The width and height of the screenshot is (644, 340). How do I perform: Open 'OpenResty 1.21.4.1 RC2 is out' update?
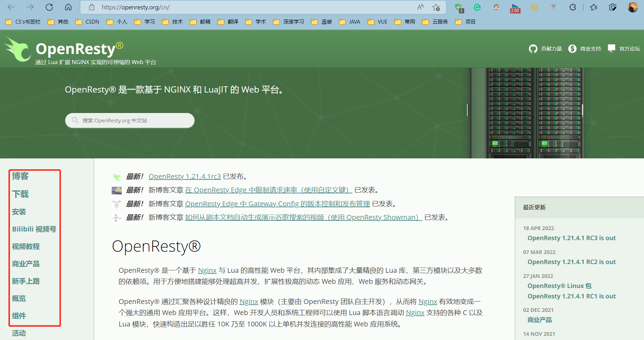tap(572, 262)
